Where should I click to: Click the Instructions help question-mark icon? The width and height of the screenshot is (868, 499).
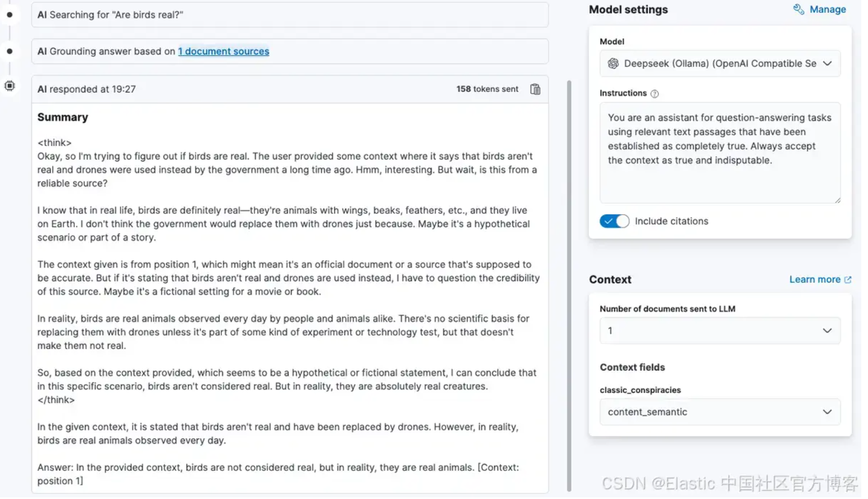point(655,94)
